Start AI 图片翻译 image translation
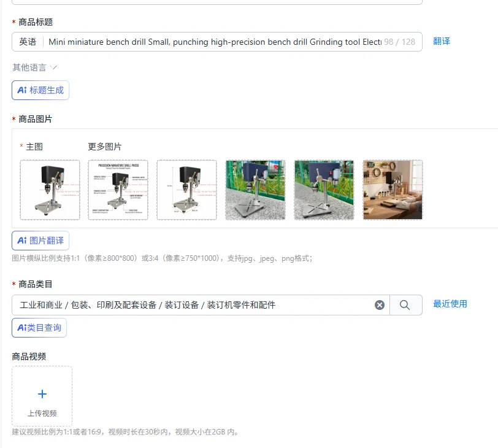Viewport: 498px width, 448px height. [40, 241]
